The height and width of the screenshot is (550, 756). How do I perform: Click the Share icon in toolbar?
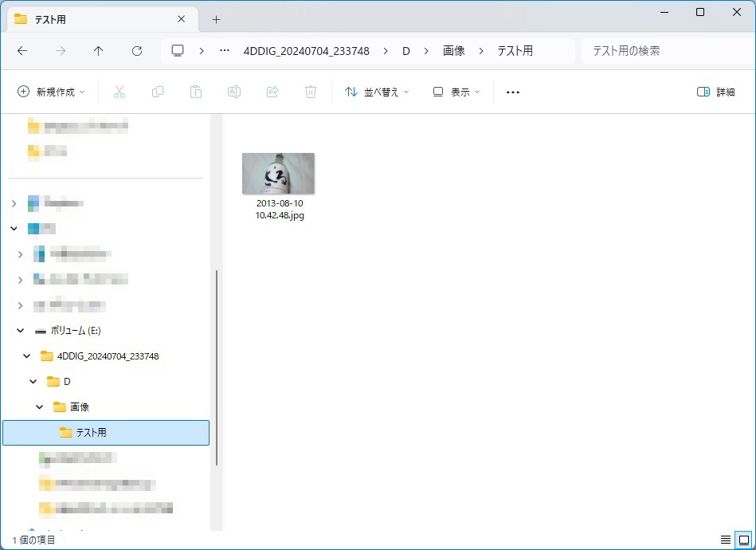[x=272, y=92]
